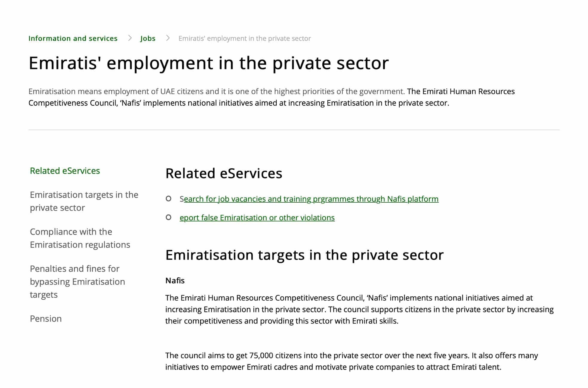Viewport: 588px width, 388px height.
Task: Select Penalties and fines for bypassing Emiratisation targets
Action: pyautogui.click(x=77, y=281)
